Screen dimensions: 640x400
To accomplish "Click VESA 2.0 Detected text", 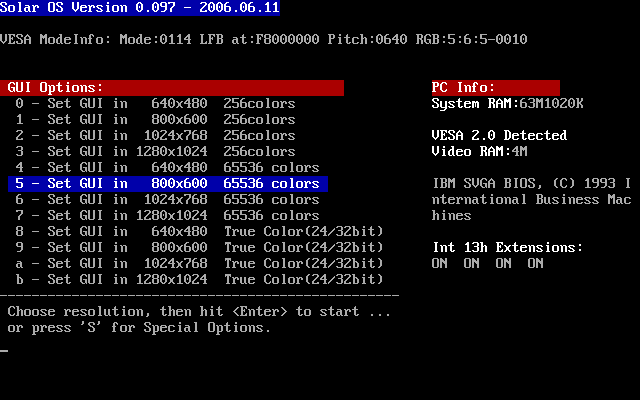I will [499, 136].
